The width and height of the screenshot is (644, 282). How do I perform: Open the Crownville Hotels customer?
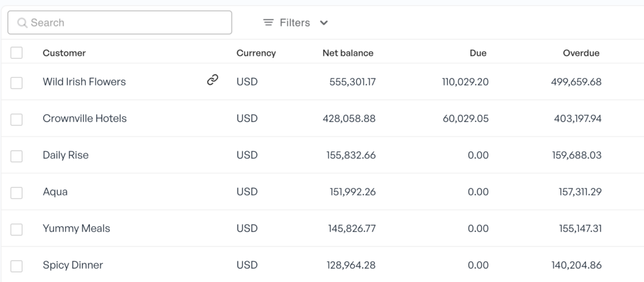coord(85,119)
